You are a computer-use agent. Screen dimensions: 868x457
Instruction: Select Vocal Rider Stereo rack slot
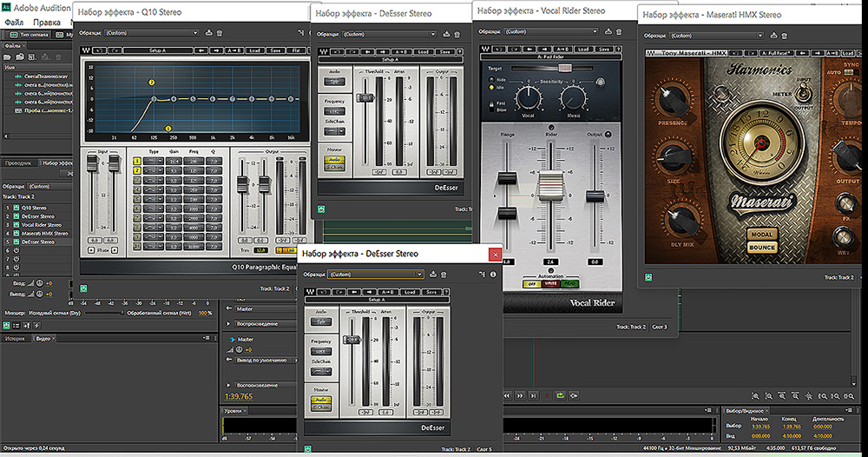click(x=42, y=225)
